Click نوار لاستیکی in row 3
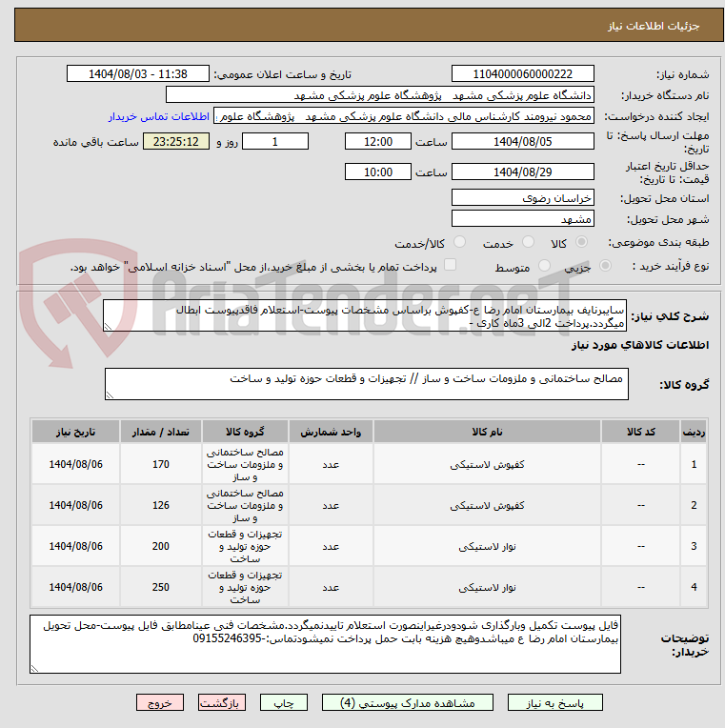This screenshot has width=725, height=728. pyautogui.click(x=487, y=546)
